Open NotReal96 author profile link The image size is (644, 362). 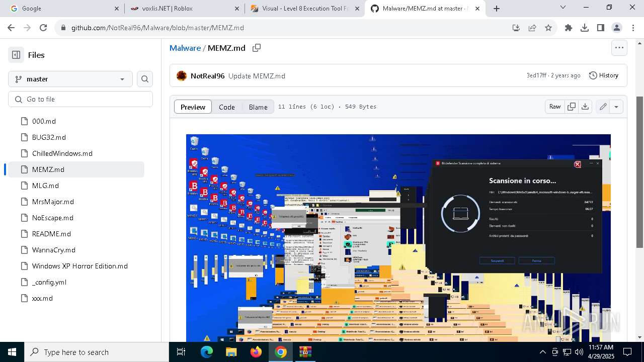click(207, 76)
